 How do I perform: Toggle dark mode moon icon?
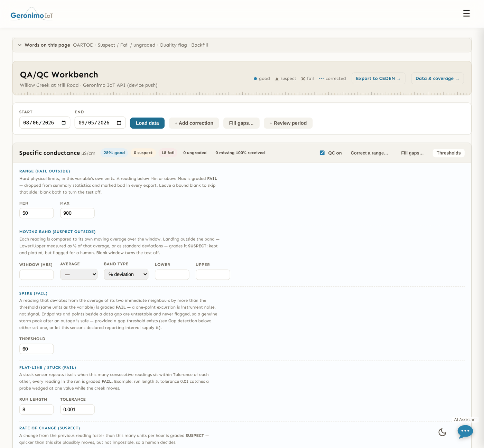pyautogui.click(x=442, y=432)
